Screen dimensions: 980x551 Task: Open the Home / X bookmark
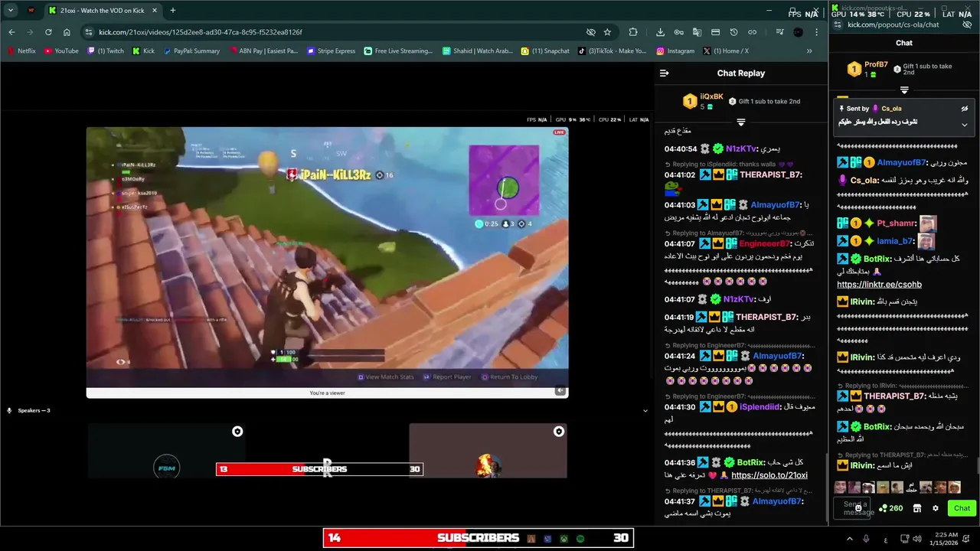click(726, 51)
